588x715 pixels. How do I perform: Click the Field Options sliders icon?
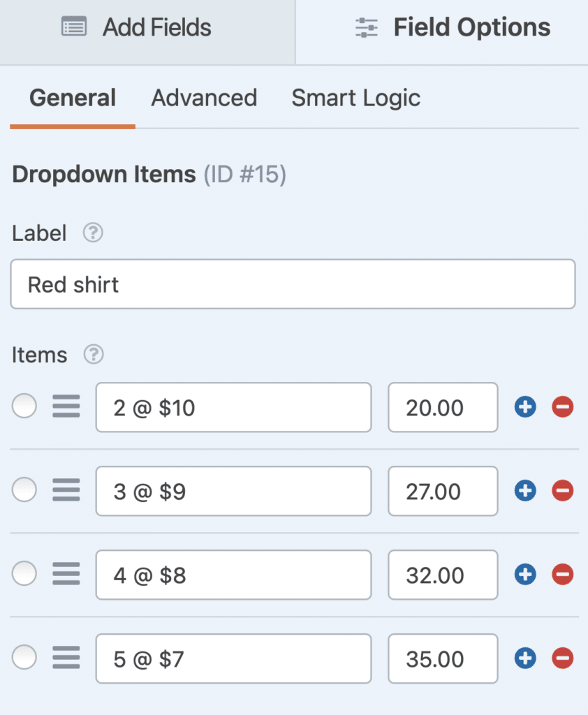point(365,27)
